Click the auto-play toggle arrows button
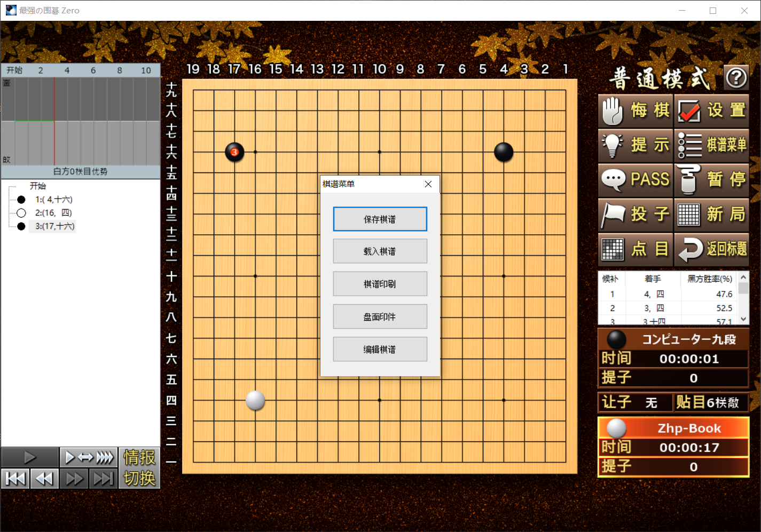 pos(89,457)
